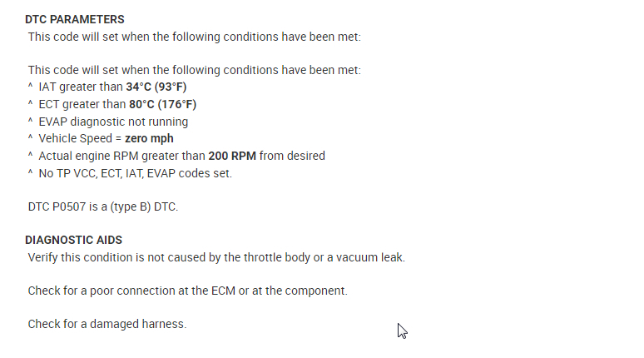Click the sentence directly below DTC PARAMETERS heading
This screenshot has height=358, width=644.
click(194, 37)
